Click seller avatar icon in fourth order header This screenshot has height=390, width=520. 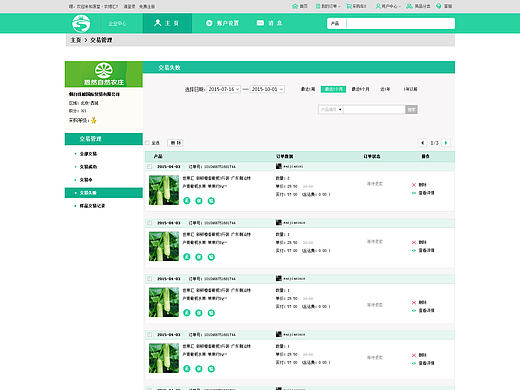[x=279, y=334]
